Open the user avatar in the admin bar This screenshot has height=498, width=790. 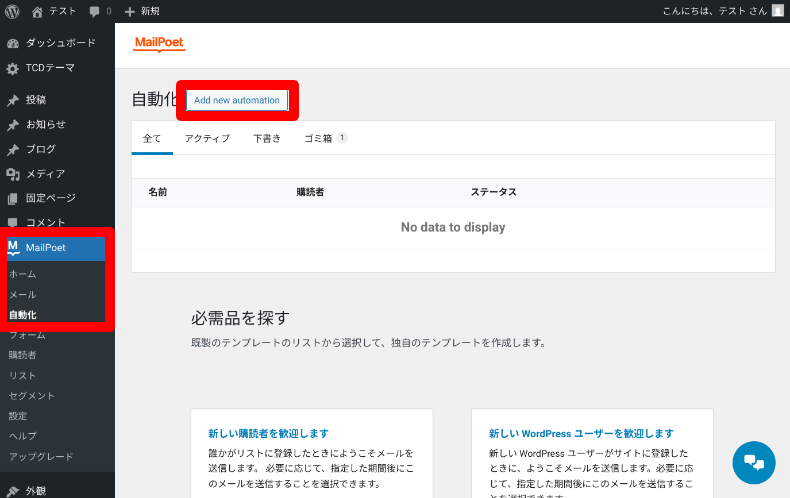[778, 11]
